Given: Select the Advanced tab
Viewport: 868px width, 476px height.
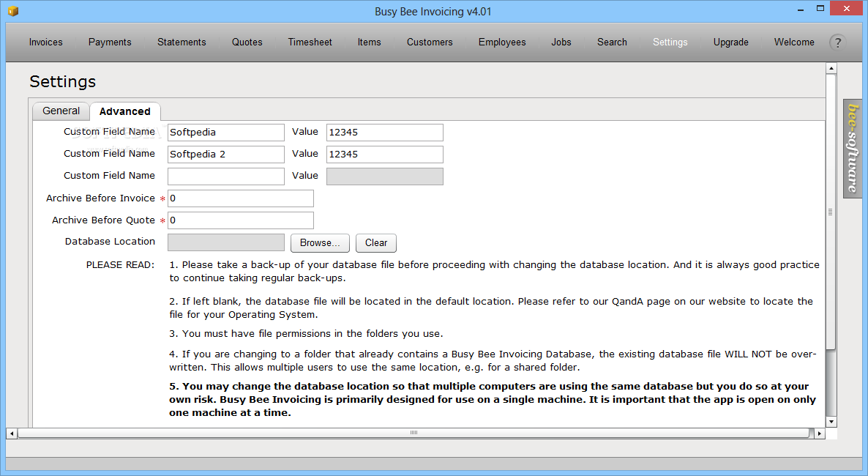Looking at the screenshot, I should click(x=125, y=111).
